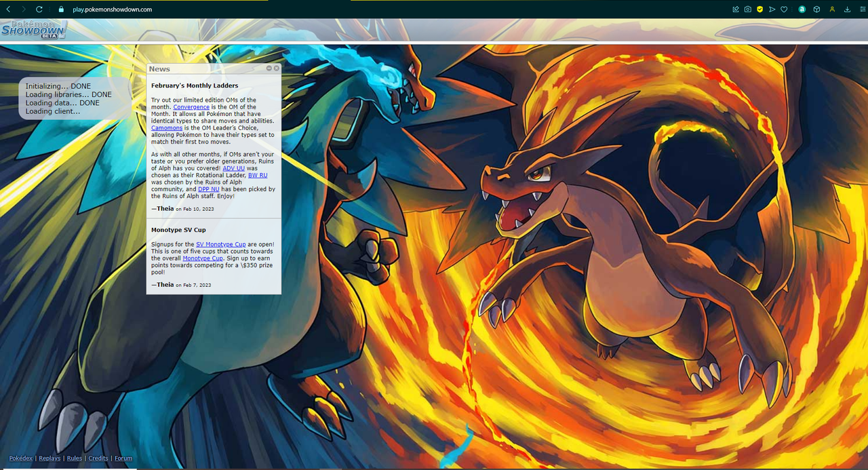Click the Pokémon Showdown BETA logo
868x470 pixels.
(33, 30)
